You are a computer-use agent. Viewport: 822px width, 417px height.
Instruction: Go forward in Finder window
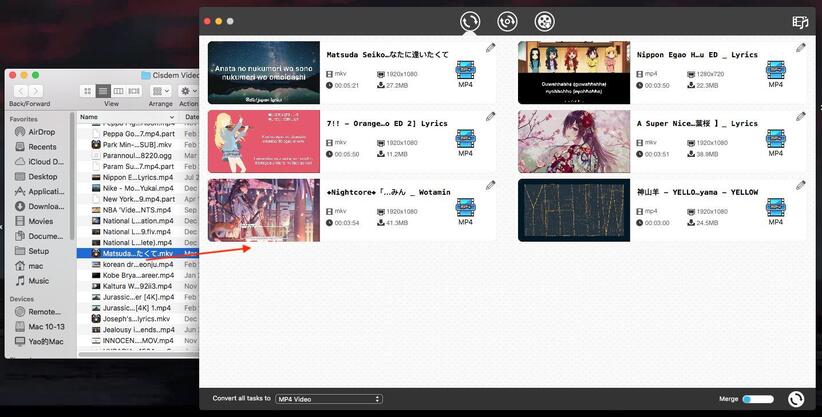click(x=36, y=91)
